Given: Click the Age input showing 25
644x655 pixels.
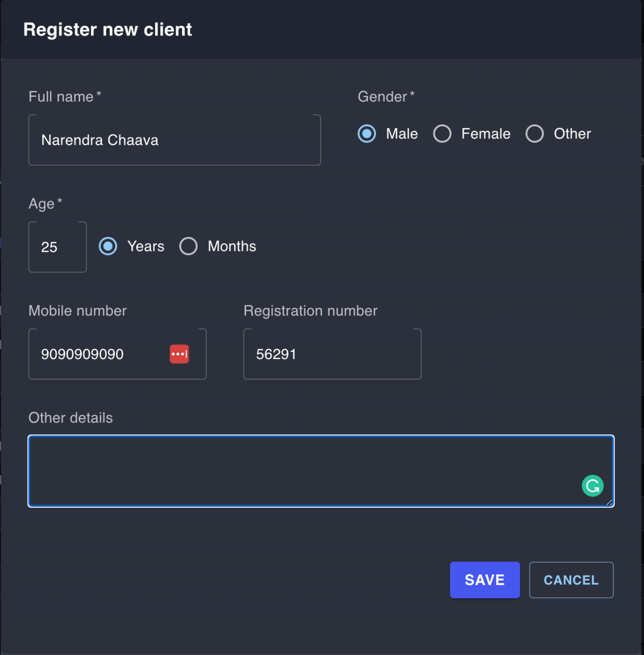Looking at the screenshot, I should pos(57,247).
